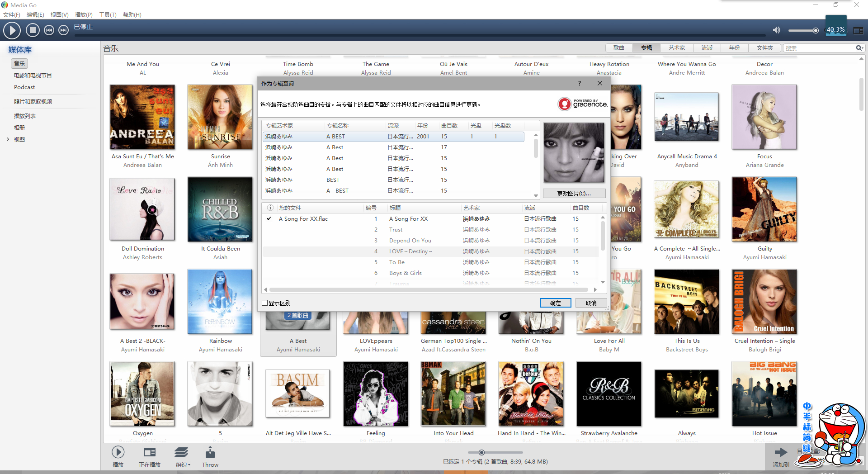This screenshot has height=474, width=868.
Task: Click the OK (确定) button
Action: click(x=555, y=303)
